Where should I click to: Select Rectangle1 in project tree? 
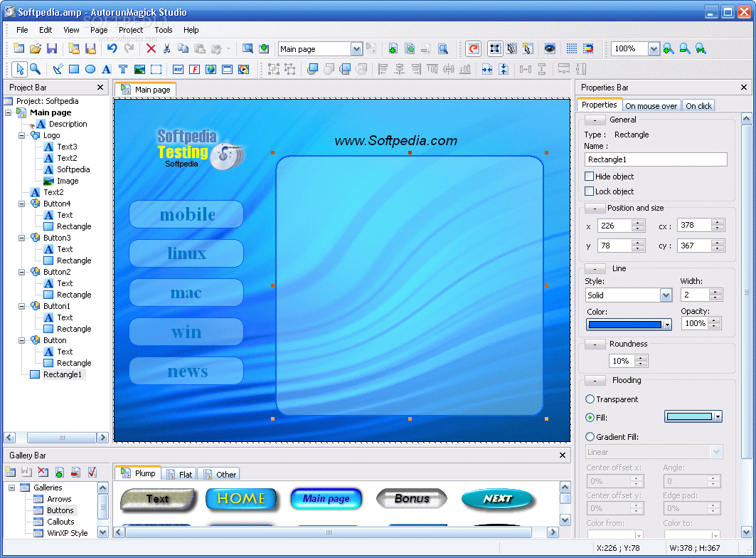62,374
